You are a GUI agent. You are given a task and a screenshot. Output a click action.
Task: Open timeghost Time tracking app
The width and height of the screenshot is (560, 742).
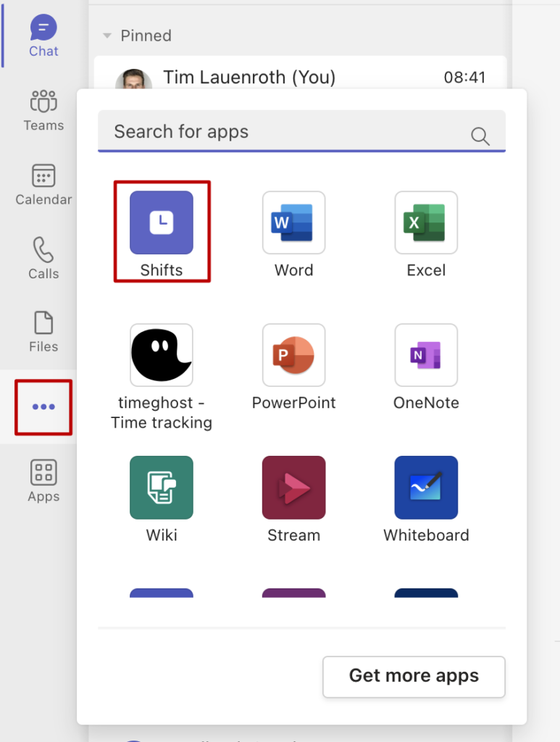(162, 355)
